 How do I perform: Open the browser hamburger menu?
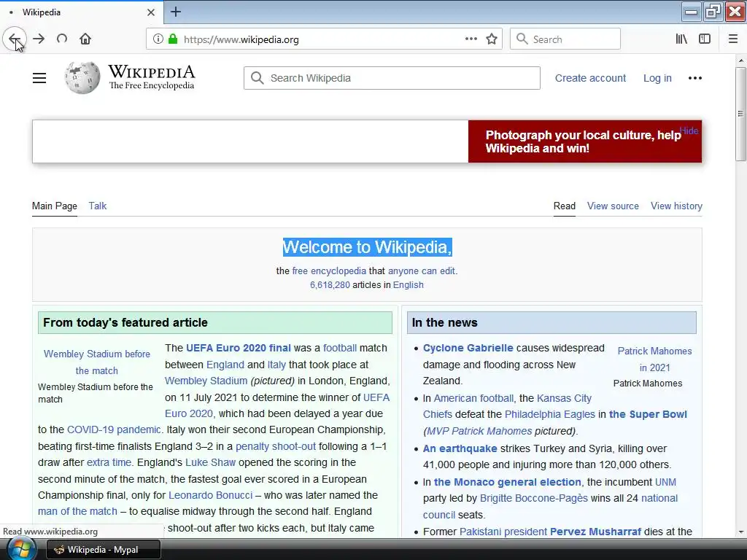[733, 39]
